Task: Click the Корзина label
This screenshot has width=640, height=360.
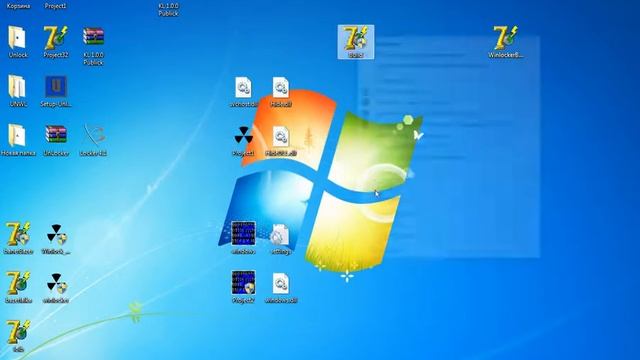Action: [x=18, y=6]
